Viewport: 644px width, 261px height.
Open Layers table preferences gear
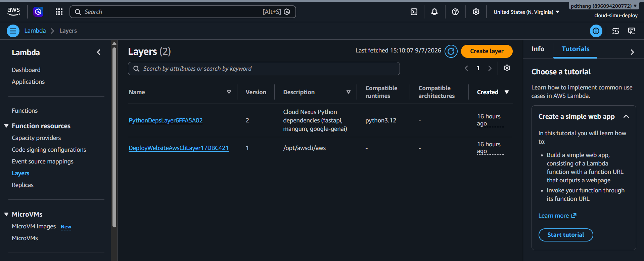[x=507, y=68]
